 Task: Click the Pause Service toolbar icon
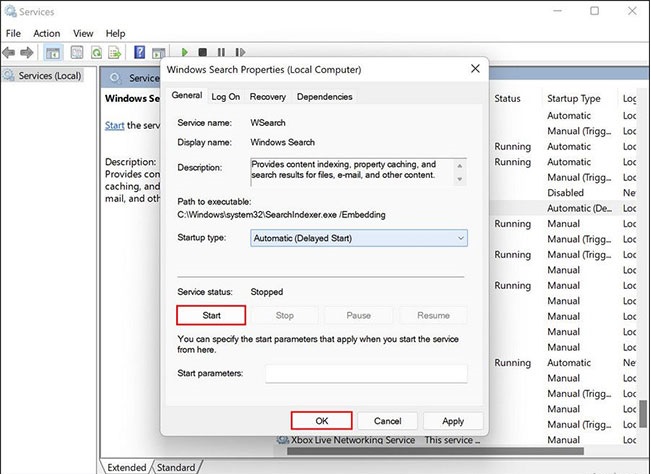pos(221,52)
